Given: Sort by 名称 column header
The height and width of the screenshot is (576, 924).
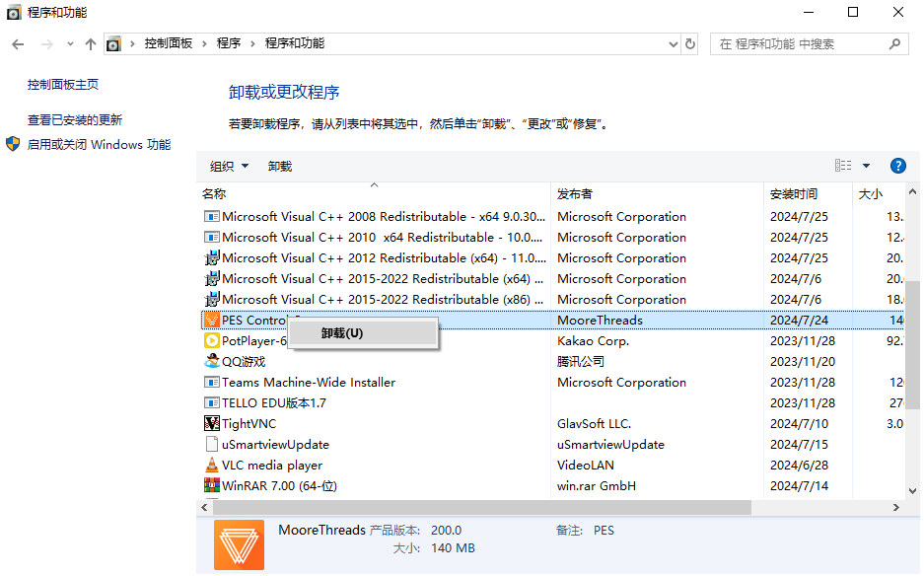Looking at the screenshot, I should (375, 193).
